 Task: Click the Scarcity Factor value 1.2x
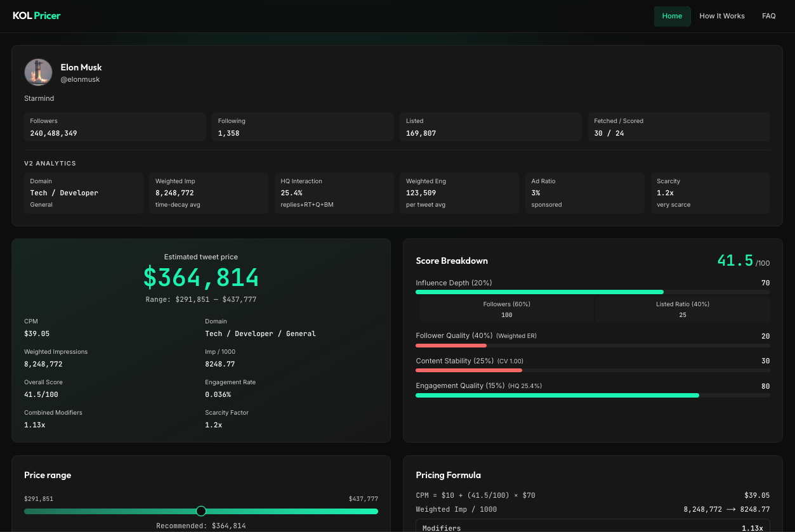214,425
